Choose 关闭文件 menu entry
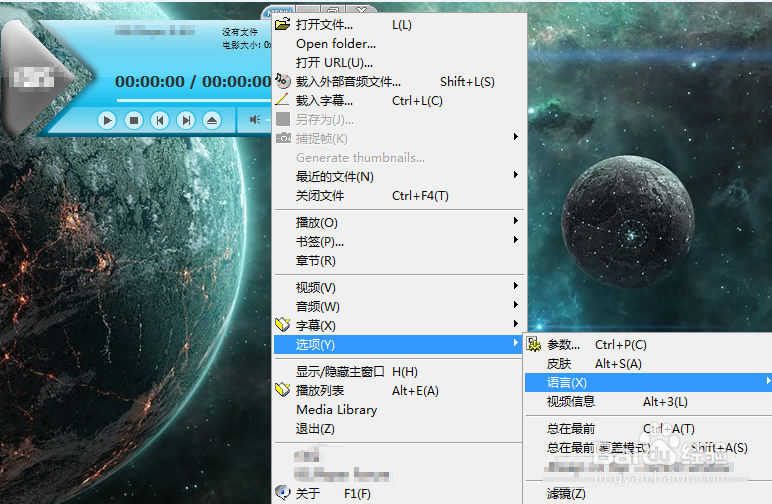The image size is (772, 504). coord(399,196)
